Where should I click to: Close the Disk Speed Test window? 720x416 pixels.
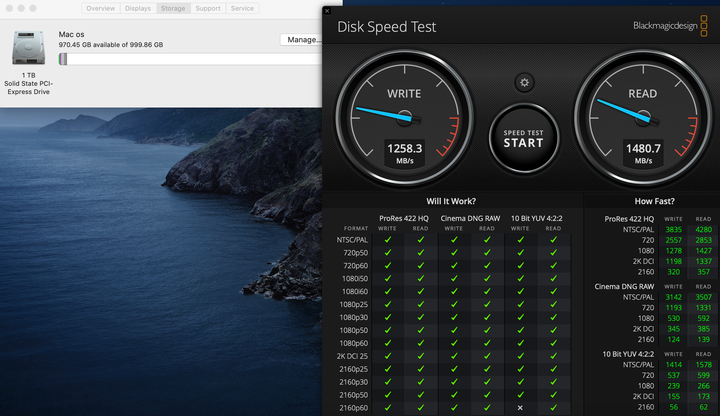coord(327,11)
